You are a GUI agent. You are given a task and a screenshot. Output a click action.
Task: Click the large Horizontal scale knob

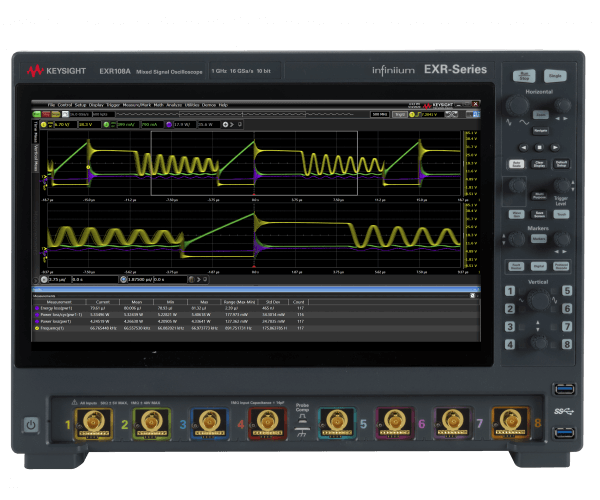tap(517, 106)
